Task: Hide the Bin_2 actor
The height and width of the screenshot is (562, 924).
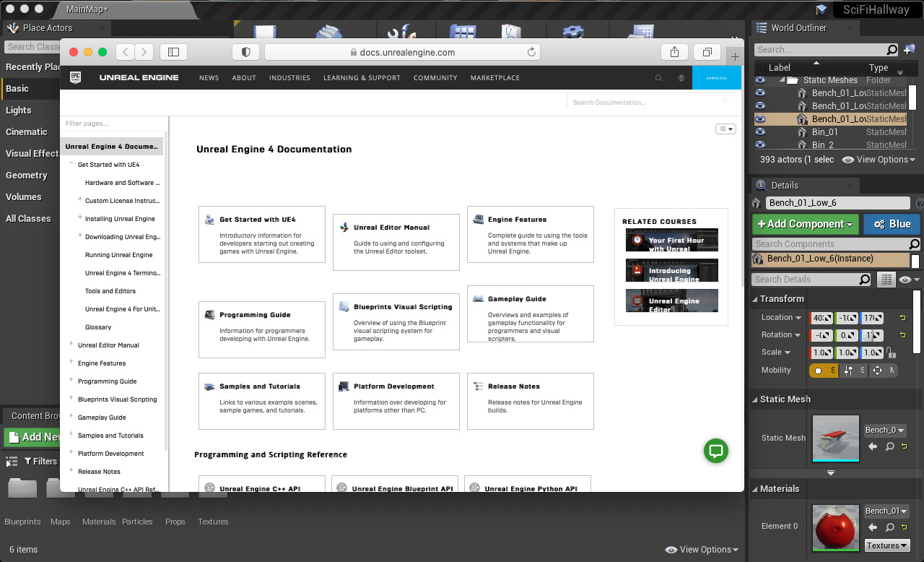Action: click(x=760, y=144)
